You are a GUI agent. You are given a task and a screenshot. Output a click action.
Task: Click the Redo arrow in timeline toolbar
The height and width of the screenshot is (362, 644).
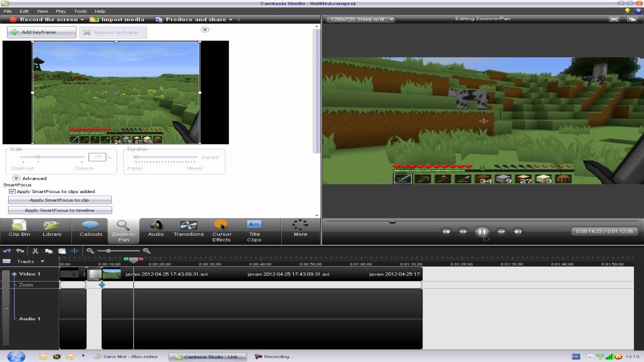click(x=20, y=250)
